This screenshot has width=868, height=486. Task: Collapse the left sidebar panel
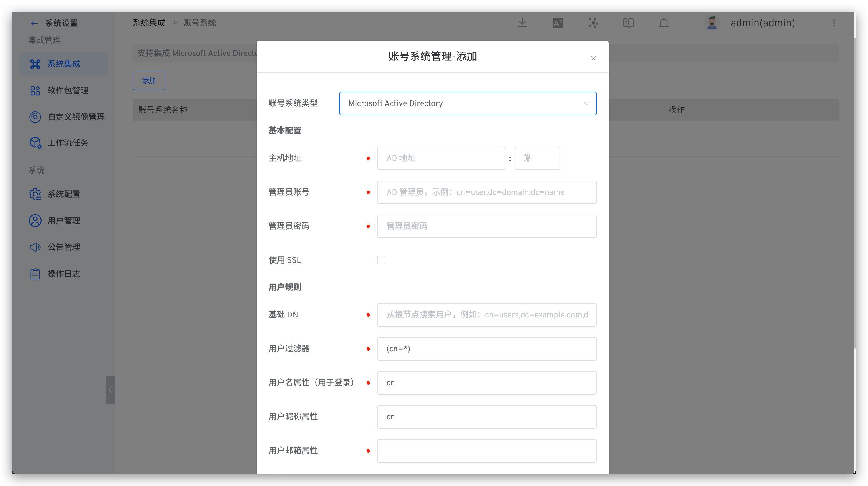[110, 390]
